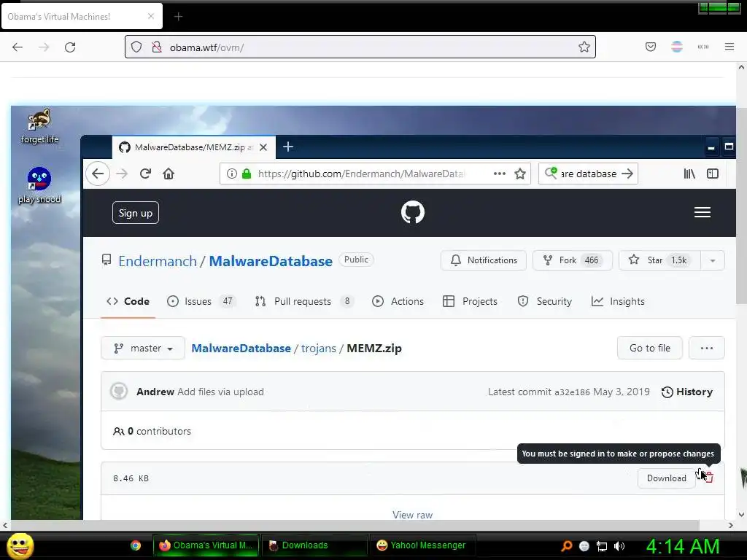Click the outer page vertical scrollbar thumb
Screen dimensions: 747x560
coord(741,206)
